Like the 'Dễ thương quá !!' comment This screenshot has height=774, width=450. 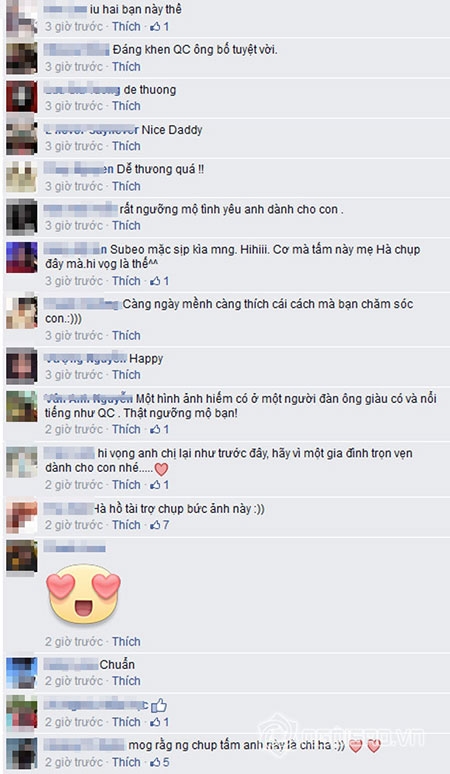coord(126,186)
